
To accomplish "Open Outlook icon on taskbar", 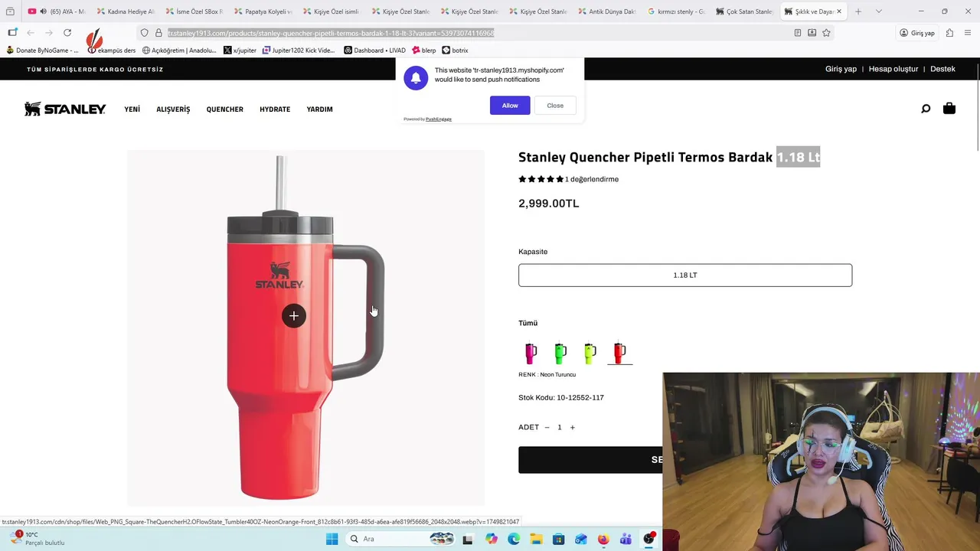I will click(581, 539).
